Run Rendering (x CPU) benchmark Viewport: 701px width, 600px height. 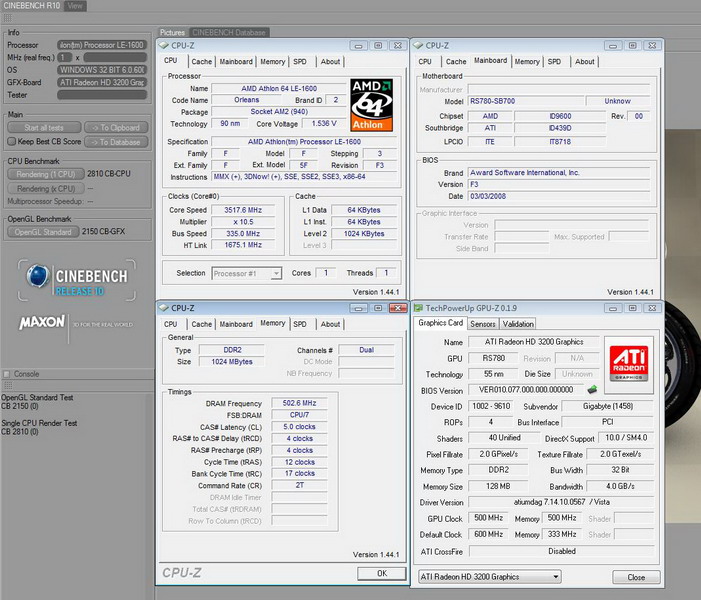[46, 188]
